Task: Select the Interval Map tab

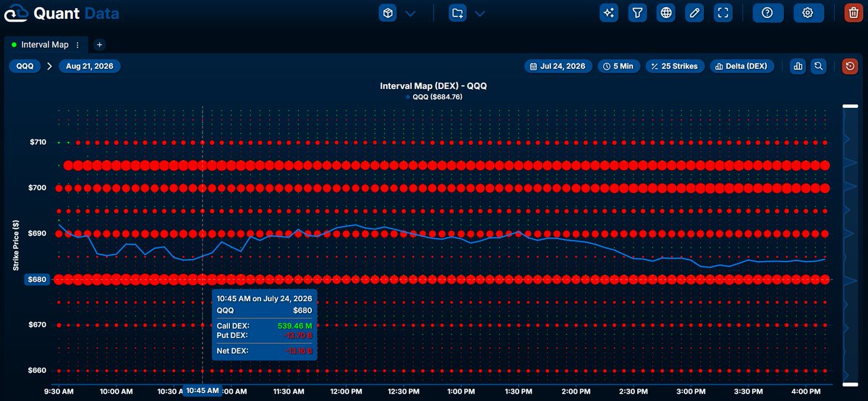Action: click(x=46, y=45)
